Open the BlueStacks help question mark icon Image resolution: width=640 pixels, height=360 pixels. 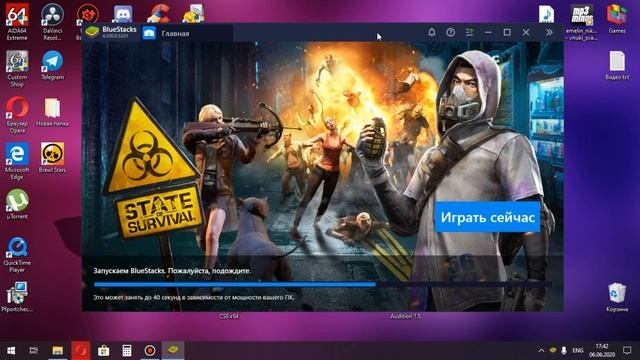click(451, 32)
